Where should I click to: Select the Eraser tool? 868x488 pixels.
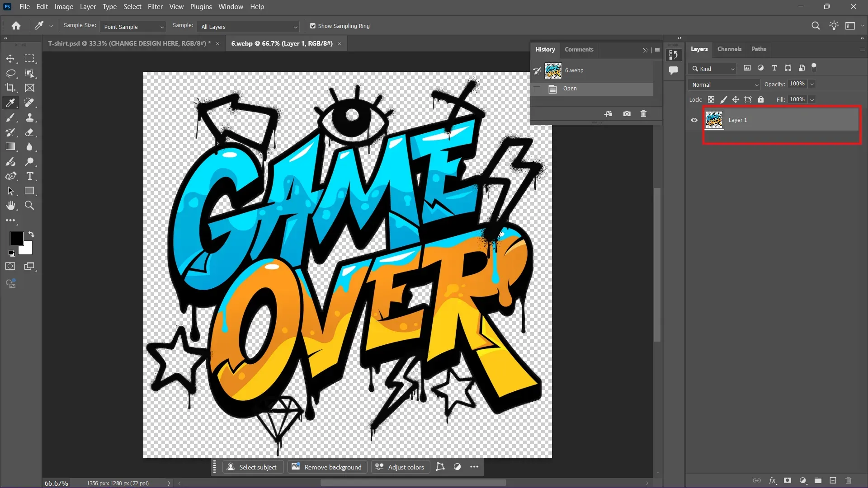click(x=29, y=132)
